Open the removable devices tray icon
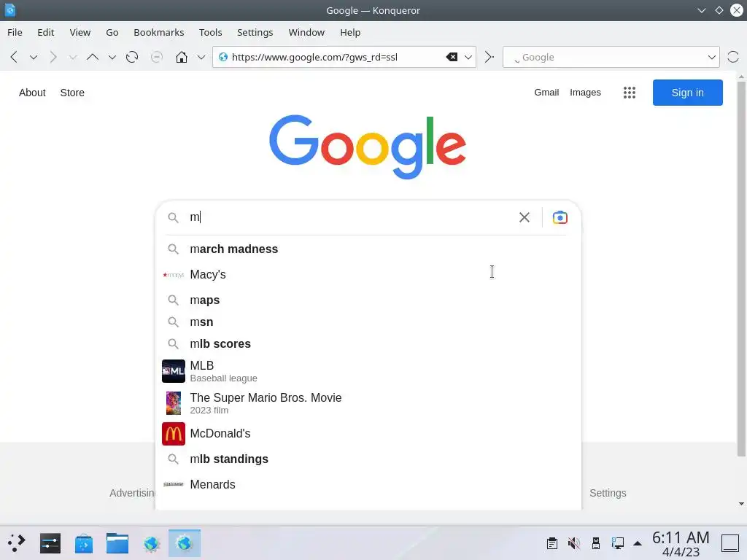This screenshot has width=747, height=560. [x=596, y=542]
